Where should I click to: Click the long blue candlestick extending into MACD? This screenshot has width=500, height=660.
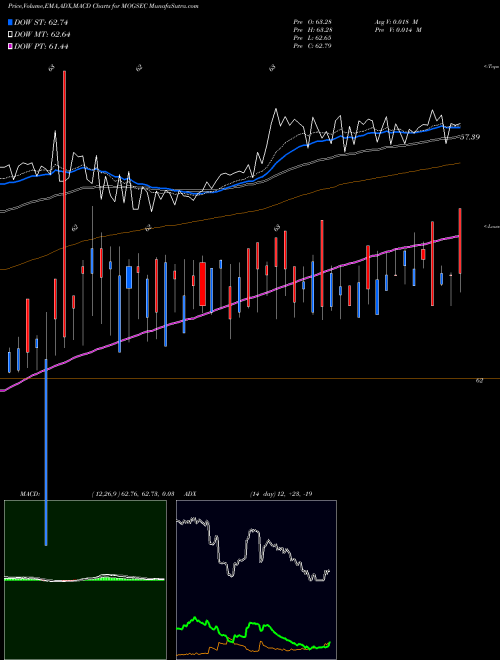(x=46, y=452)
